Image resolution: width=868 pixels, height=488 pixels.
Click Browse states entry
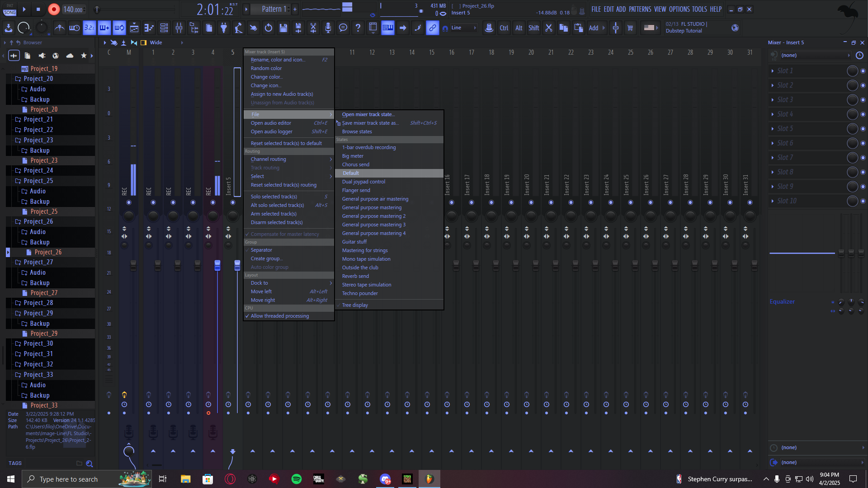pyautogui.click(x=357, y=131)
